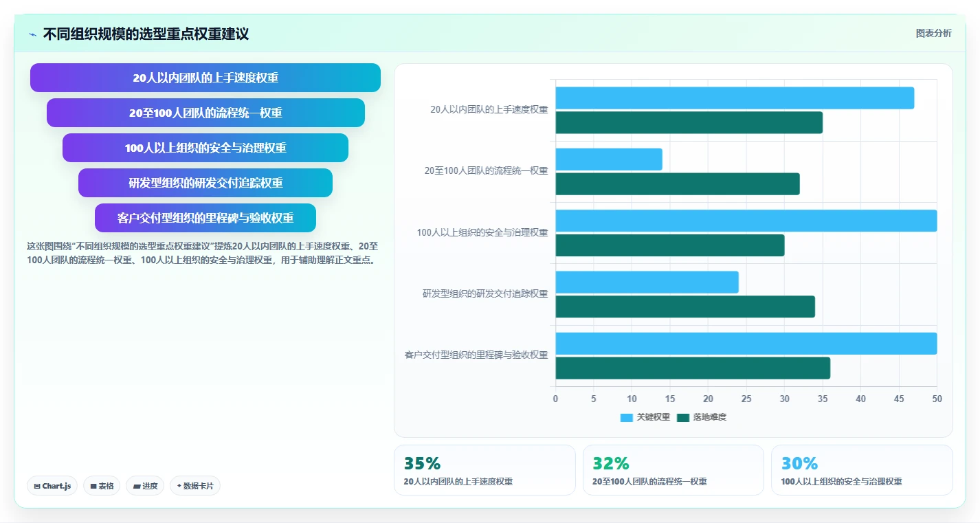Click blue 关键权重 bar for 20至100人团队

pyautogui.click(x=609, y=159)
